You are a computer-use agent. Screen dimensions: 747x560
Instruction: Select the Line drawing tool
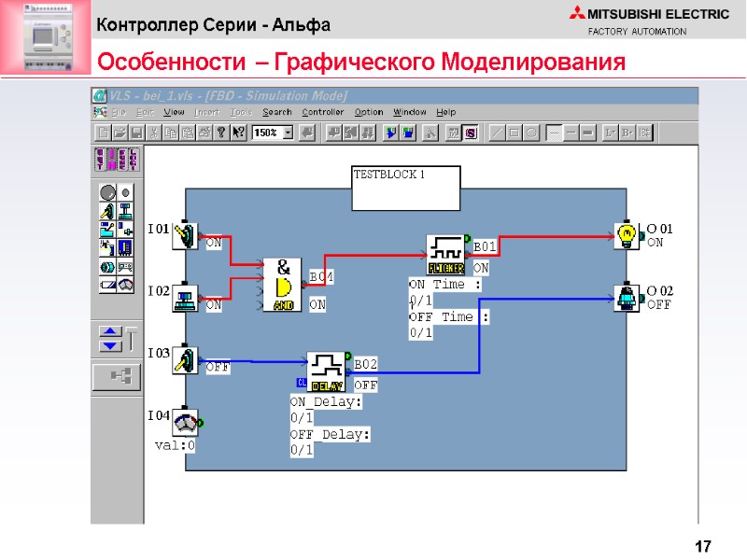click(x=497, y=133)
